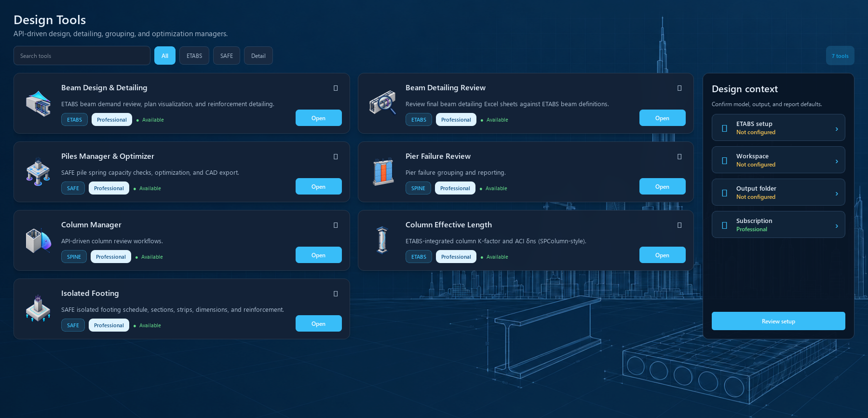868x418 pixels.
Task: Click the Output folder row icon
Action: (x=724, y=193)
